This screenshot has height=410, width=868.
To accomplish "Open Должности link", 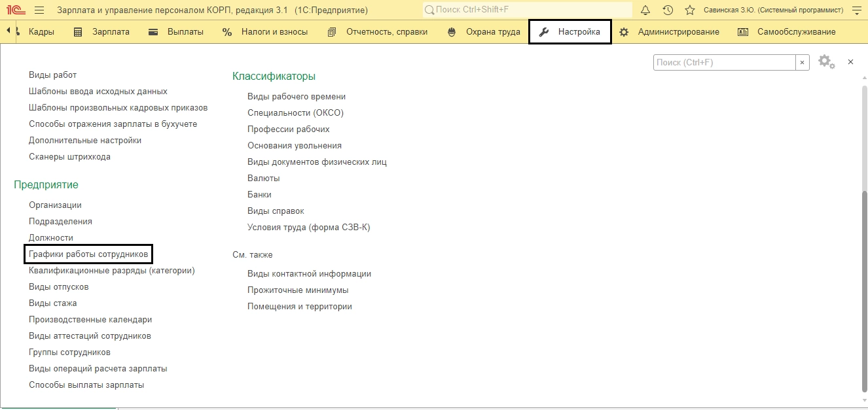I will [x=51, y=238].
